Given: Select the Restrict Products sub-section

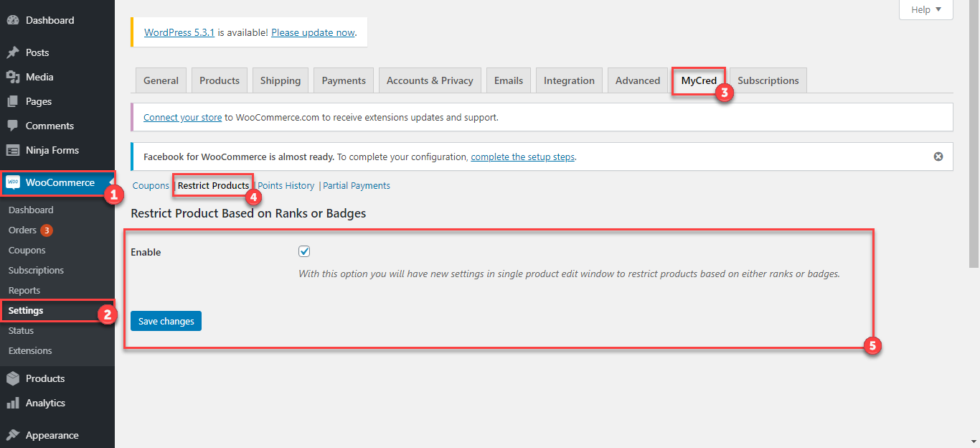Looking at the screenshot, I should 214,185.
